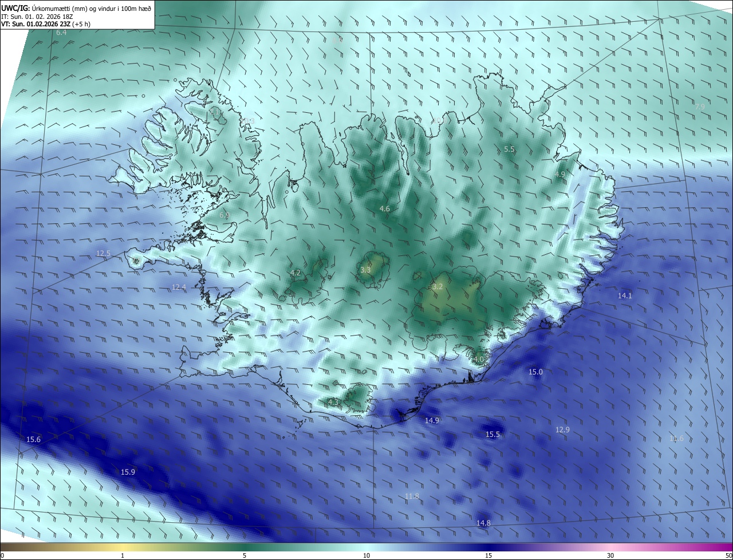Image resolution: width=733 pixels, height=560 pixels.
Task: Click the 14.1 value label
Action: coord(625,296)
